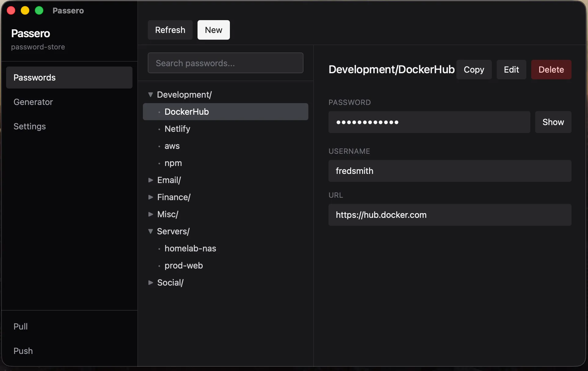The width and height of the screenshot is (588, 371).
Task: Select the Netlify password entry
Action: pyautogui.click(x=177, y=129)
